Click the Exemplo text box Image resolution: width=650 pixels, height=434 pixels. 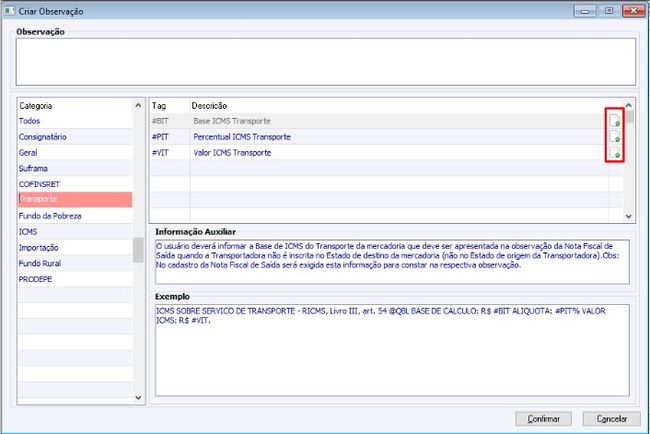click(x=392, y=350)
